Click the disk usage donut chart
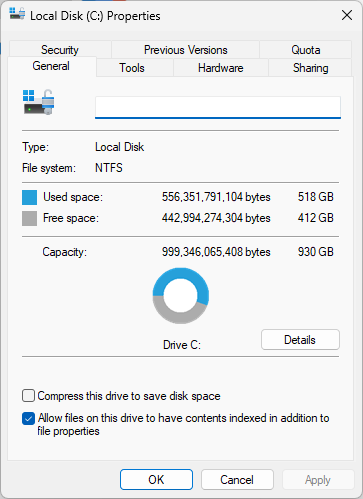Viewport: 363px width, 499px height. [x=181, y=296]
